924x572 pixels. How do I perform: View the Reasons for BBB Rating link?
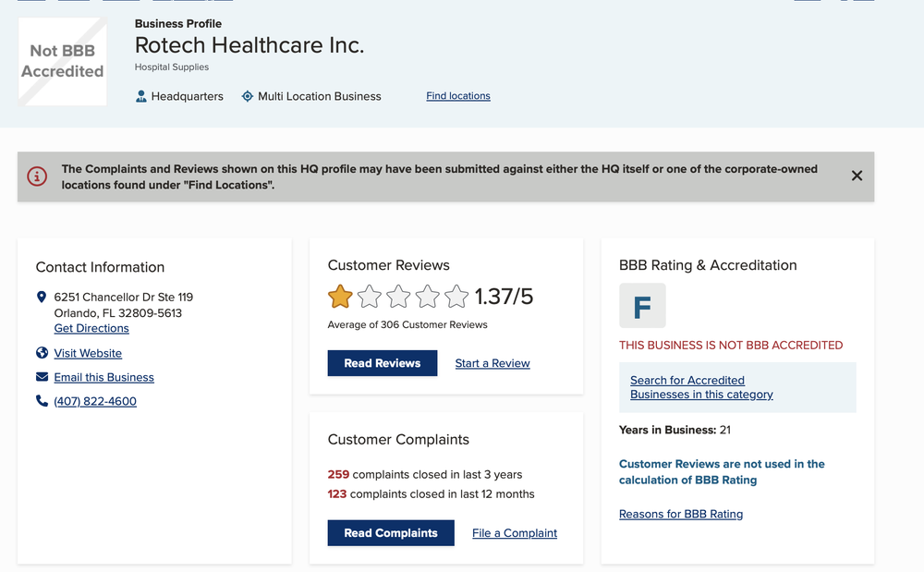coord(681,514)
